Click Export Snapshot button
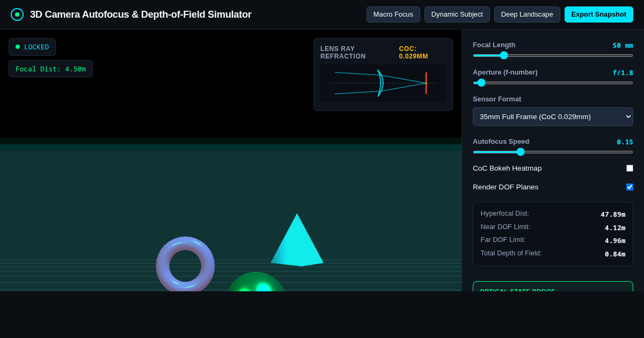The height and width of the screenshot is (338, 644). point(599,14)
